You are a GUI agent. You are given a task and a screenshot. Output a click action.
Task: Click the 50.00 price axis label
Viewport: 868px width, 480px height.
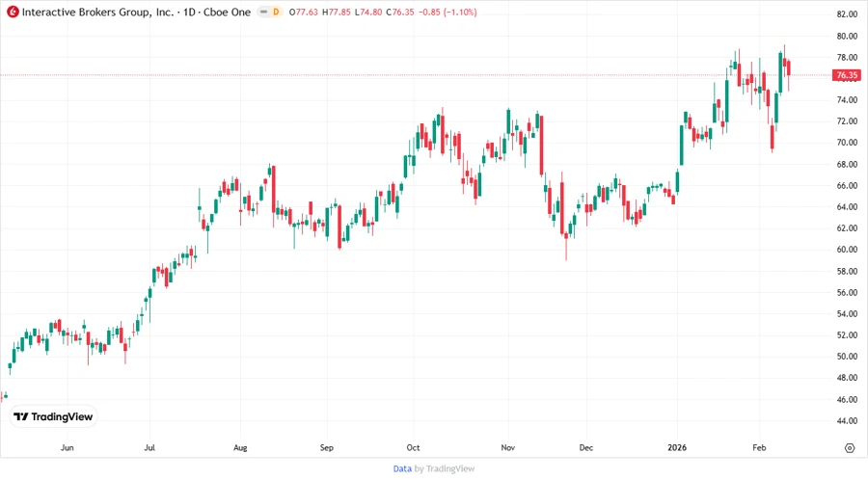847,357
